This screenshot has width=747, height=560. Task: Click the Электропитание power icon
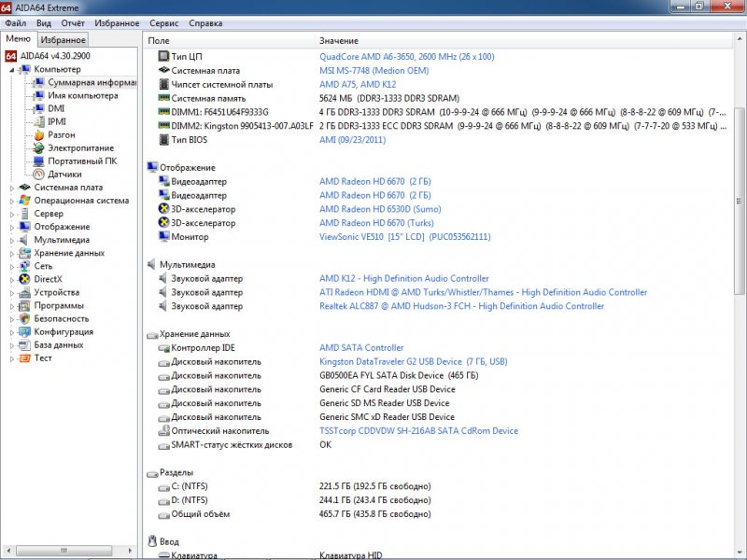(39, 147)
